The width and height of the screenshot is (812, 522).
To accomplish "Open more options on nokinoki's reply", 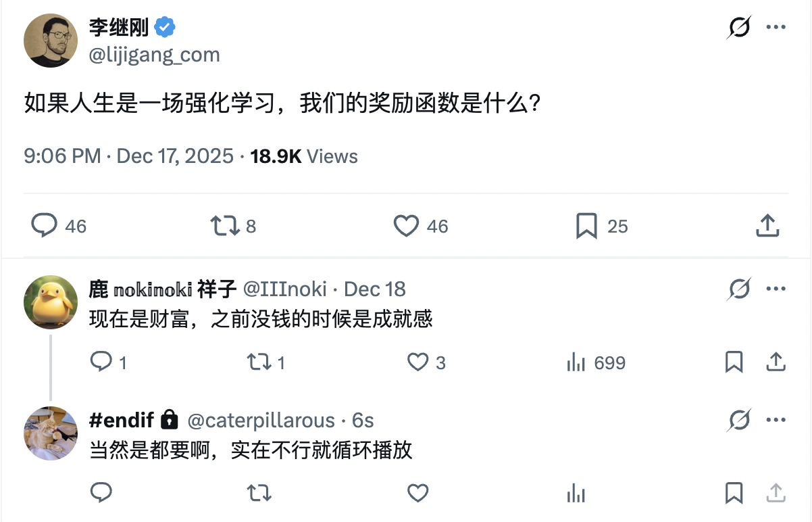I will (x=775, y=289).
